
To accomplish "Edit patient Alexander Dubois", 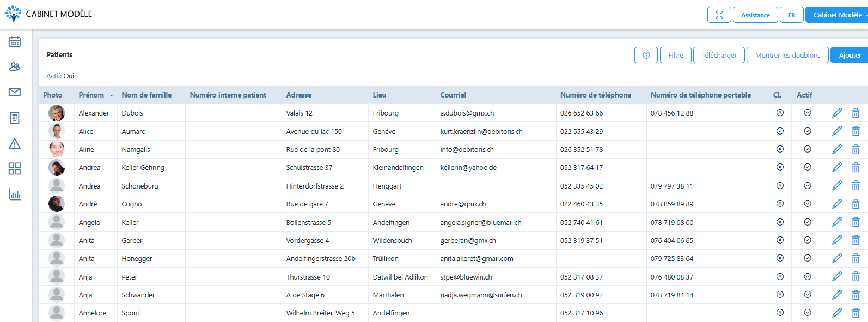I will [837, 113].
